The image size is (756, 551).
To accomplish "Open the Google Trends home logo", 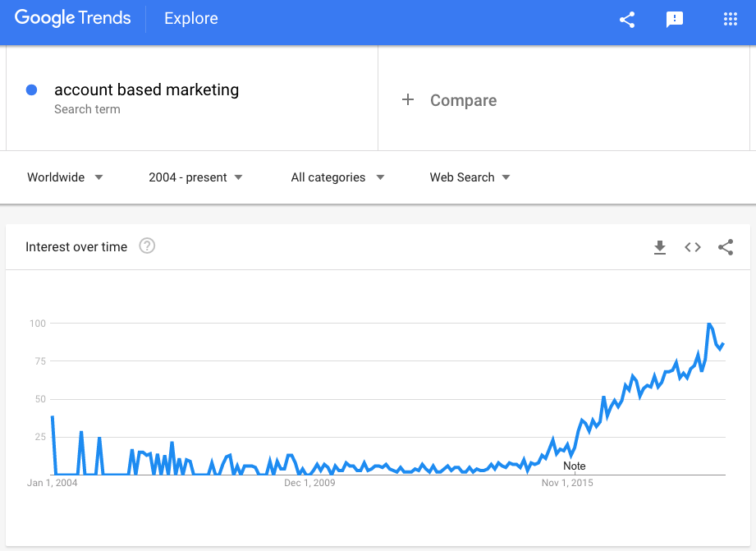I will 73,18.
